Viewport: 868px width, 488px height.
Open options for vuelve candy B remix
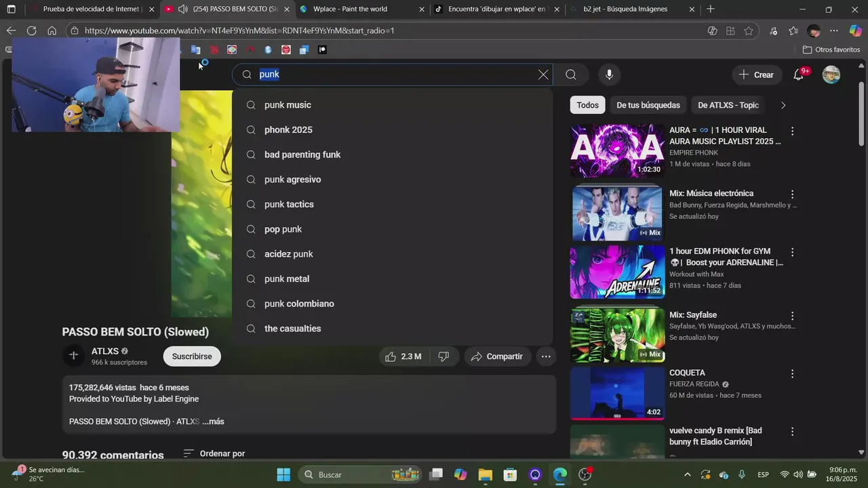click(x=792, y=431)
